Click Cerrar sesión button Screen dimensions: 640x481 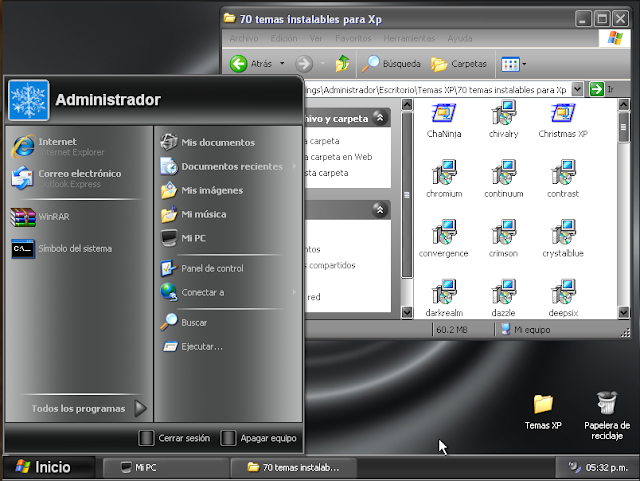(x=175, y=438)
